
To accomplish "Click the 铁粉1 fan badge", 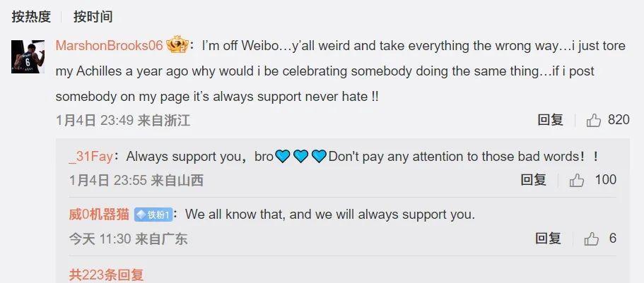I will [153, 215].
